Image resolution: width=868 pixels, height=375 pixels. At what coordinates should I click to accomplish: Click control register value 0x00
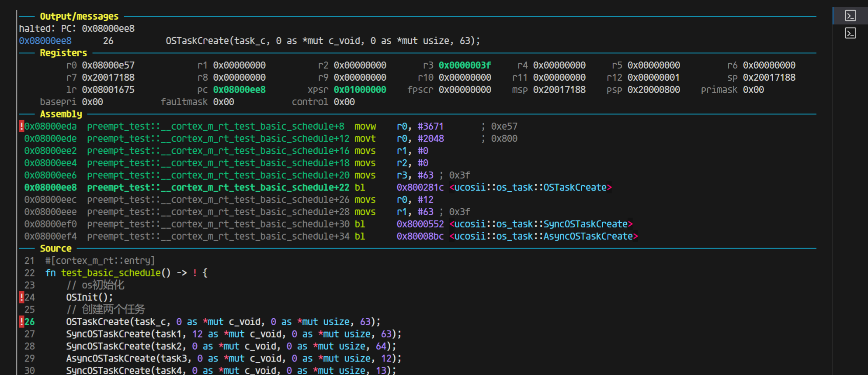tap(344, 102)
